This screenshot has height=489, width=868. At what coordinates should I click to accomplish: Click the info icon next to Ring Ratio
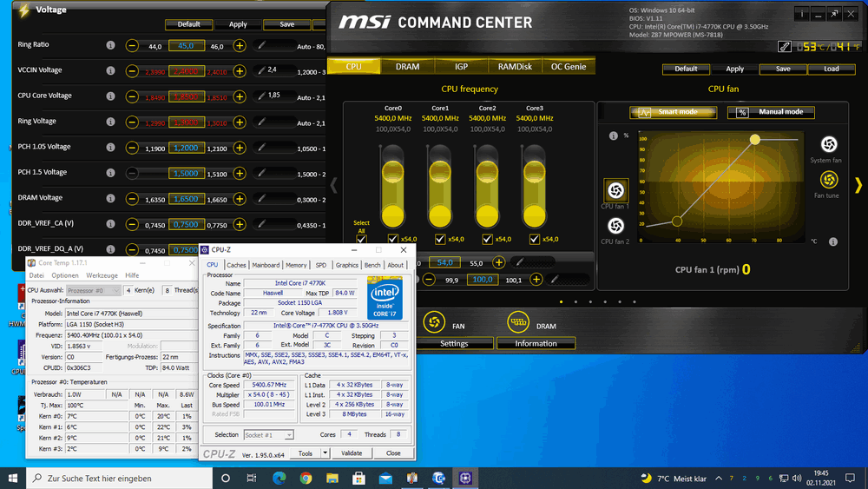[x=111, y=45]
